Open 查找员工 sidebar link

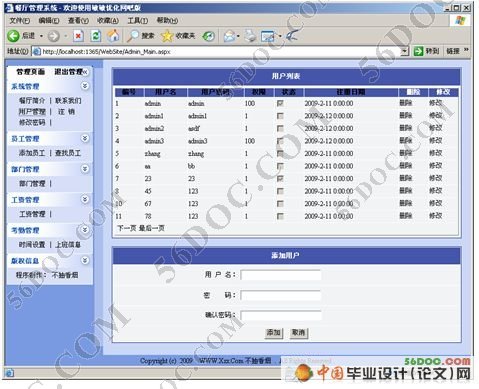coord(68,153)
